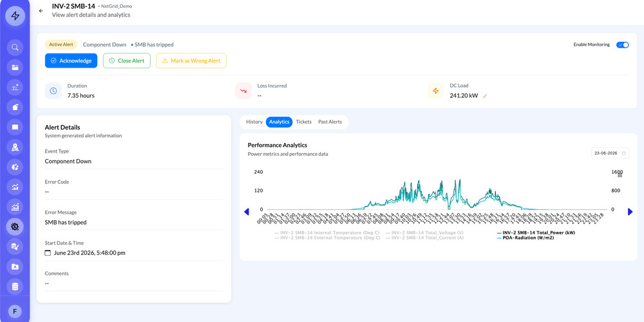The width and height of the screenshot is (644, 322).
Task: Go to next day with right arrow
Action: coord(630,212)
